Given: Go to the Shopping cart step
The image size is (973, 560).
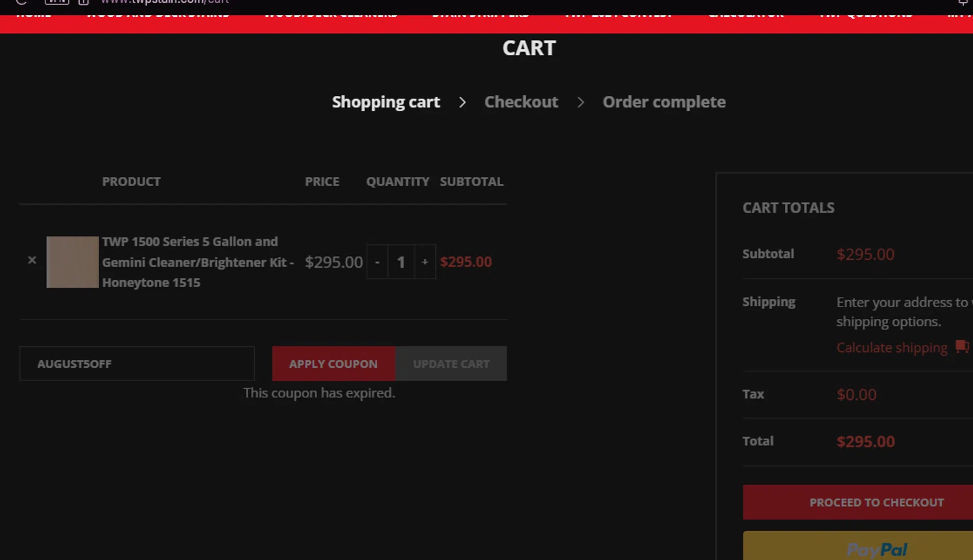Looking at the screenshot, I should pos(386,102).
